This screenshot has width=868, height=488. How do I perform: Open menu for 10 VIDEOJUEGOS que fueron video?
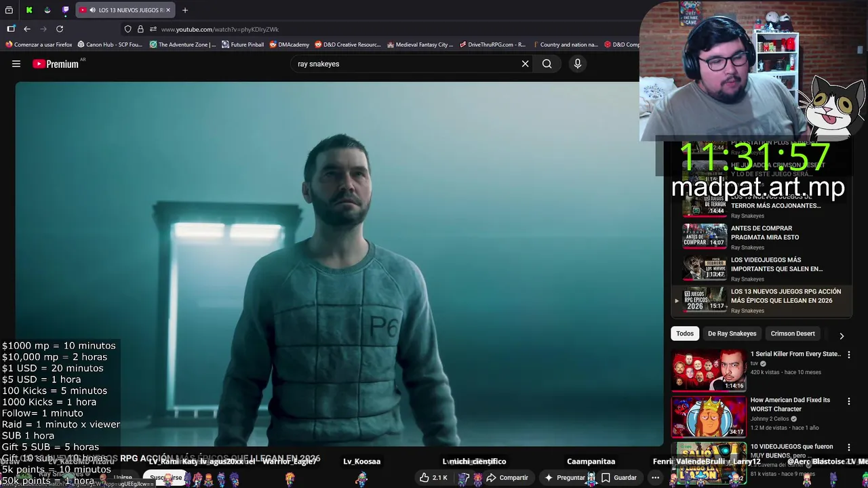point(848,447)
